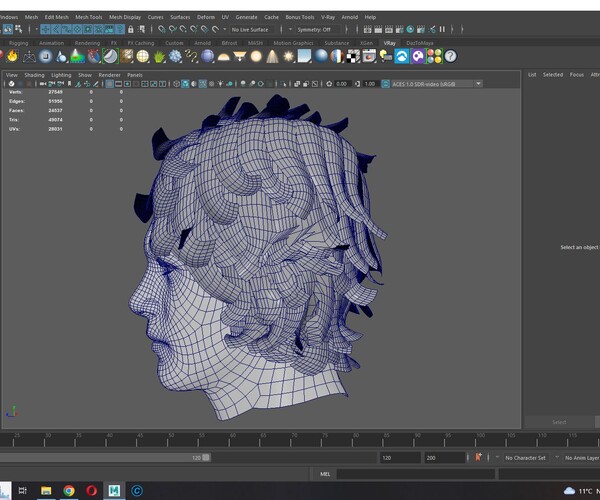The image size is (600, 500).
Task: Open the Mesh Tools menu
Action: click(x=89, y=17)
